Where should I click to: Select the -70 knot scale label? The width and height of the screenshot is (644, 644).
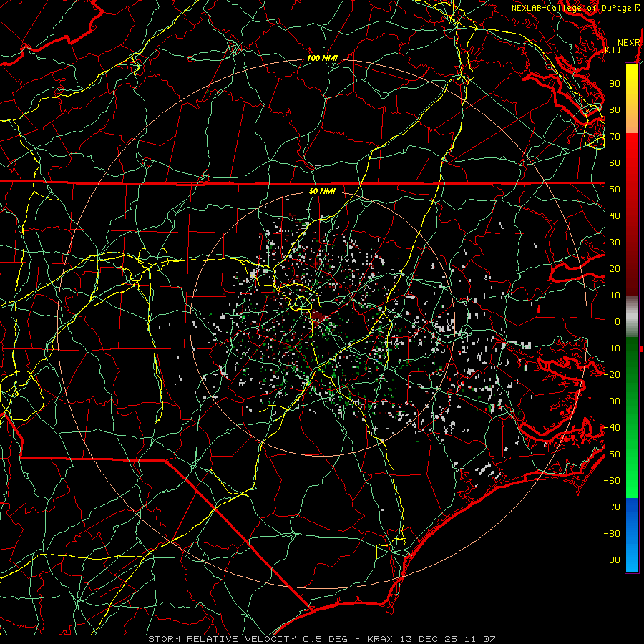(612, 507)
